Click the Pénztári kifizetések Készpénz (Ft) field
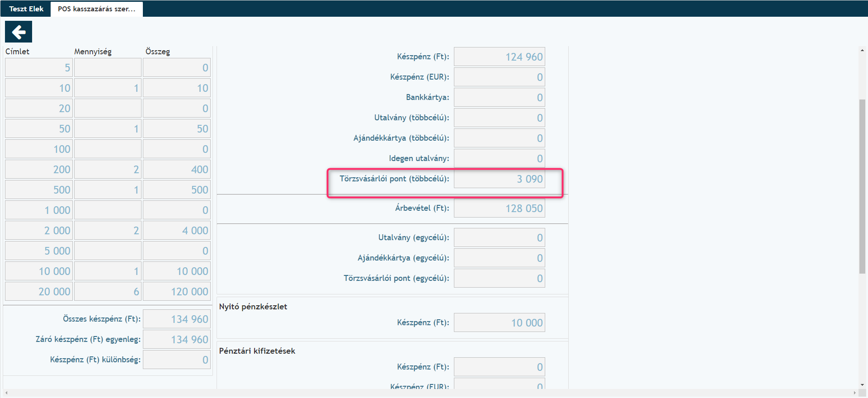 [500, 367]
